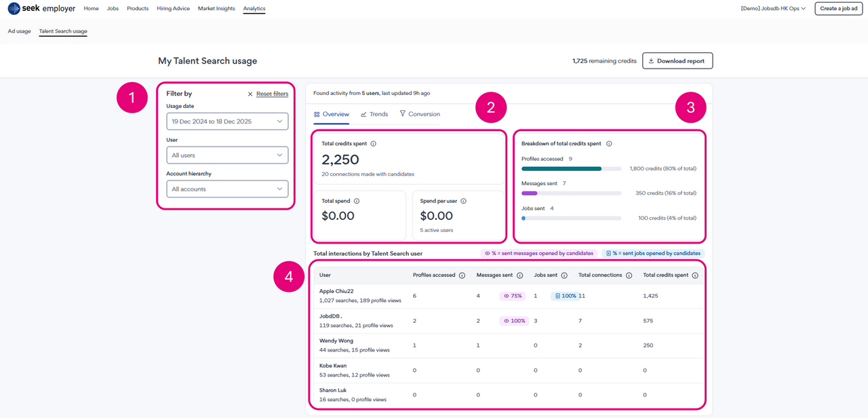Click the Seek employer logo
Screen dimensions: 868x418
click(42, 9)
